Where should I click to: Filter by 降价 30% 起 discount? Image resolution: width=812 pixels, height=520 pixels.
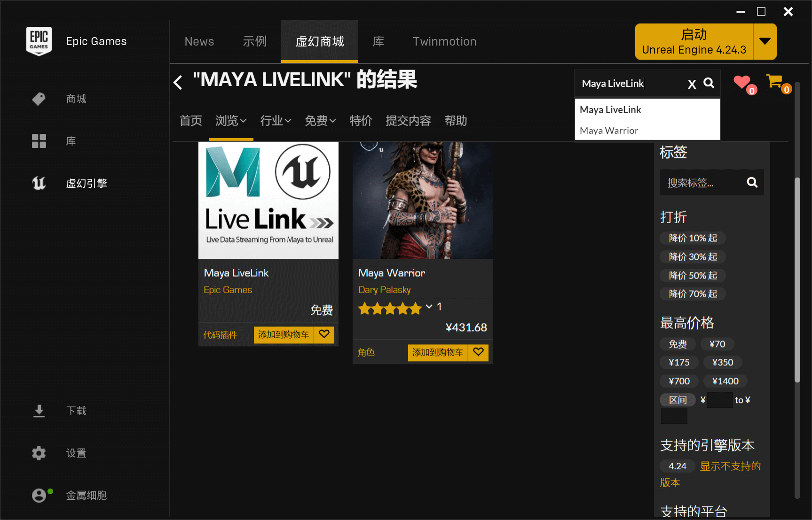click(x=693, y=257)
